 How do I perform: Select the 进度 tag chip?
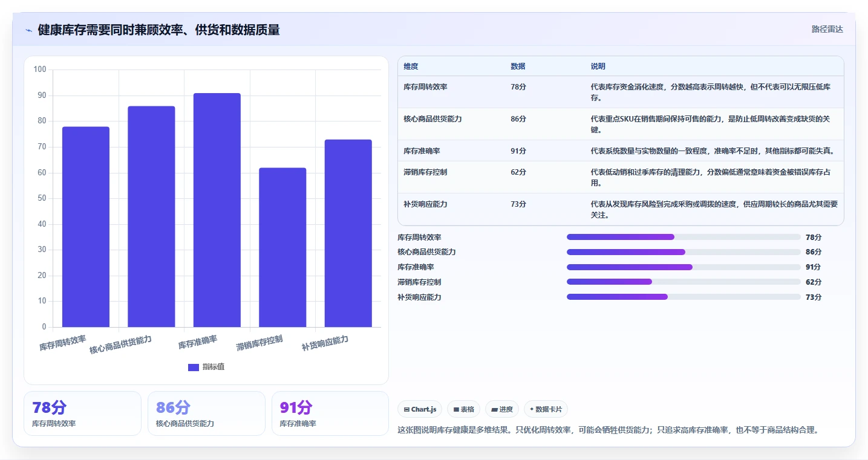502,409
